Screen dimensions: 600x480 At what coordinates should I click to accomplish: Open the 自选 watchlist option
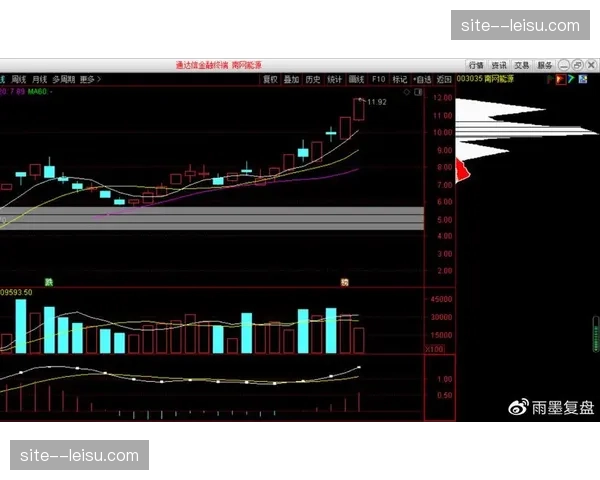pos(422,79)
